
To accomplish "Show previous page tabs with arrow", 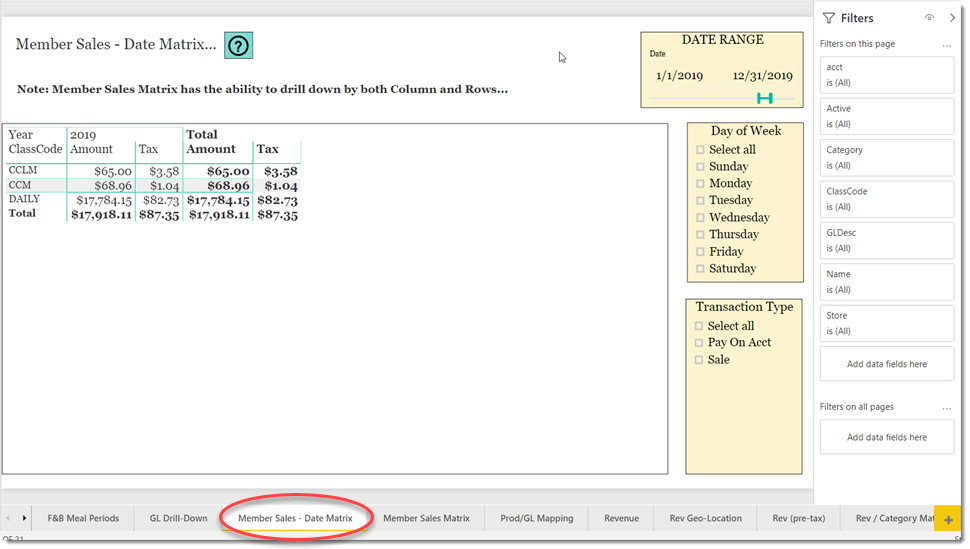I will pos(8,518).
